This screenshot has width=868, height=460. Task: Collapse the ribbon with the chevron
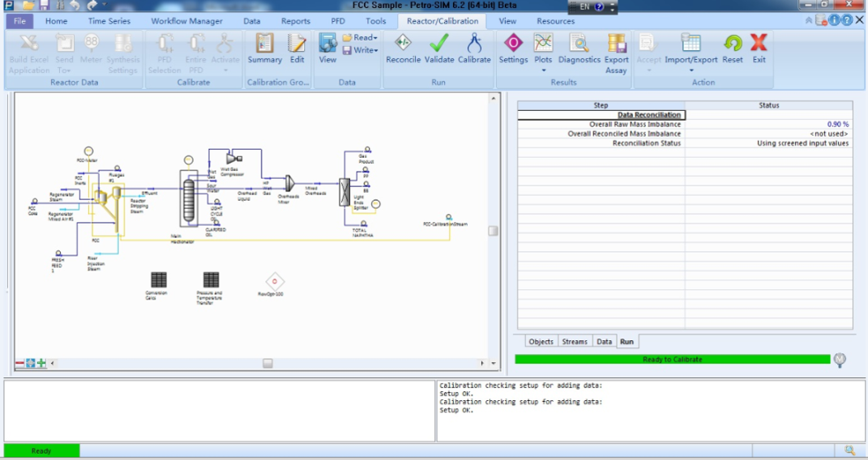[x=809, y=20]
